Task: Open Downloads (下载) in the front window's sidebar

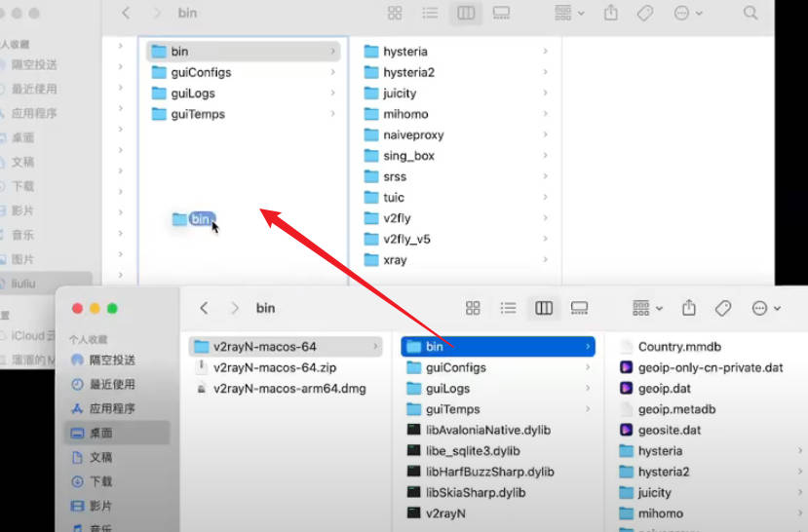Action: point(118,481)
